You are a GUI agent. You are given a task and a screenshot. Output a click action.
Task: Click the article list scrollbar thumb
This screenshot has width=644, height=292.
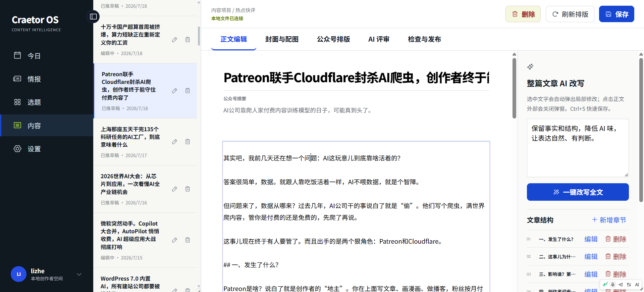point(199,36)
